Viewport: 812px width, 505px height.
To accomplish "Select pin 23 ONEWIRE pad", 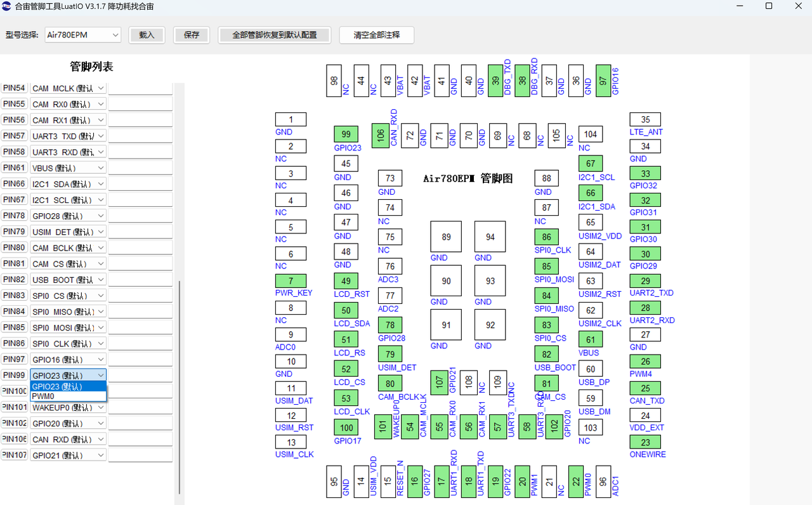I will tap(645, 442).
